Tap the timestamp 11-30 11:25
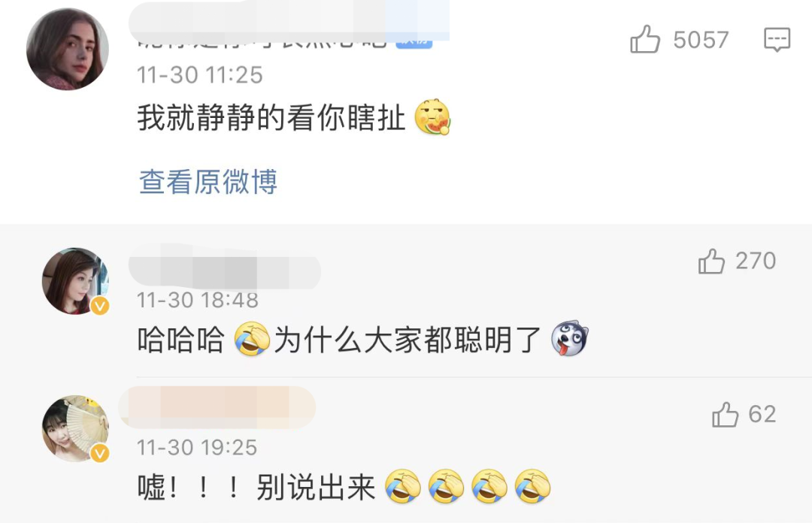The width and height of the screenshot is (812, 523). tap(200, 75)
